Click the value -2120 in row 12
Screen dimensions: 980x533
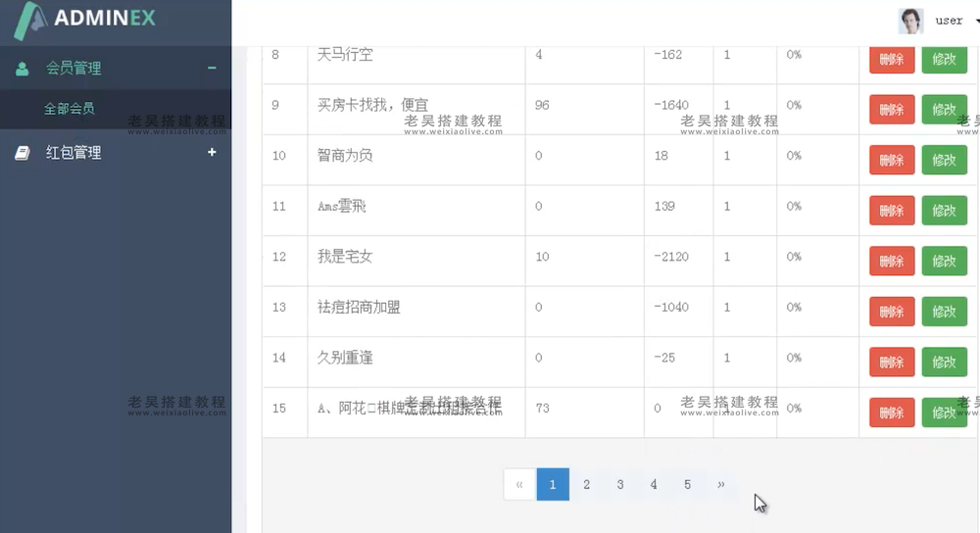pyautogui.click(x=671, y=256)
